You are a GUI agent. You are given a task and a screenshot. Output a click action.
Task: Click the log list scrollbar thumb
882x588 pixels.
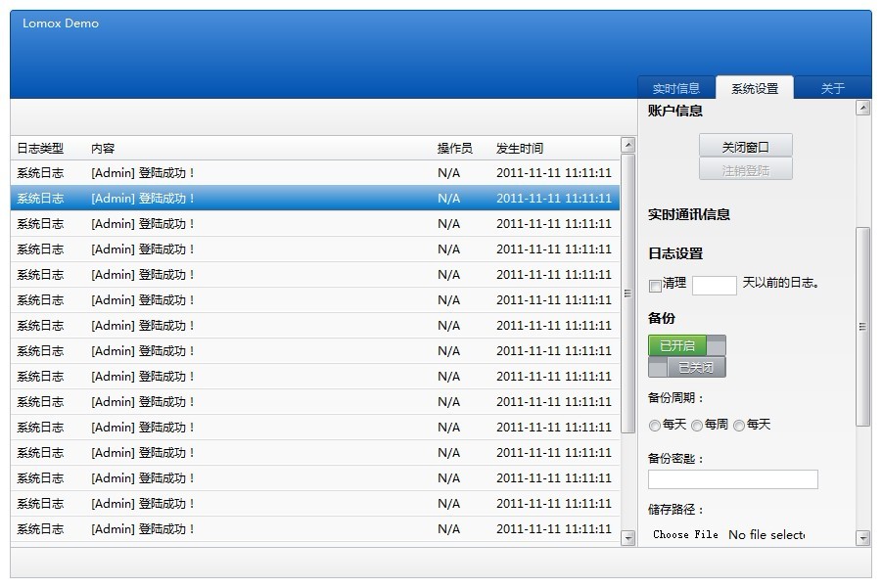pos(628,294)
